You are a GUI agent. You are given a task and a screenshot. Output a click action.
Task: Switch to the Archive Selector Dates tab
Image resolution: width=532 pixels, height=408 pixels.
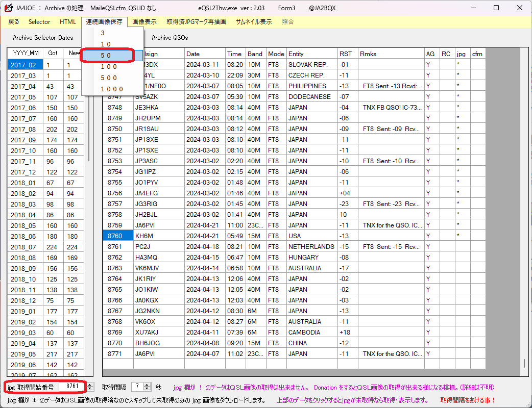(x=43, y=38)
